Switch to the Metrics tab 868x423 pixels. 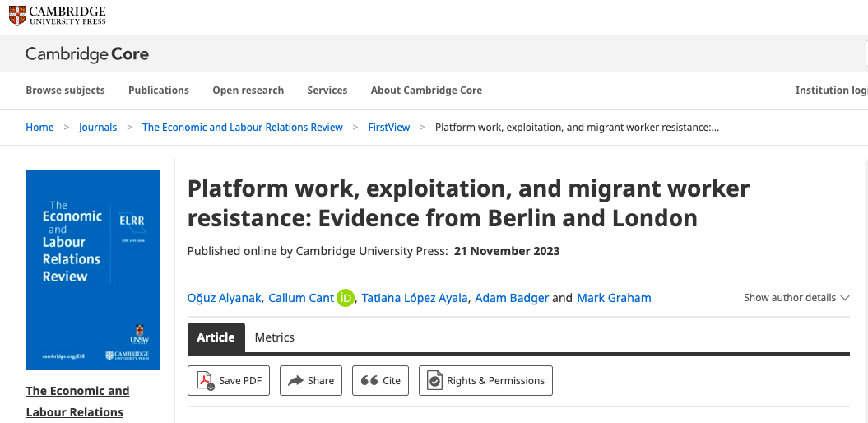point(274,337)
